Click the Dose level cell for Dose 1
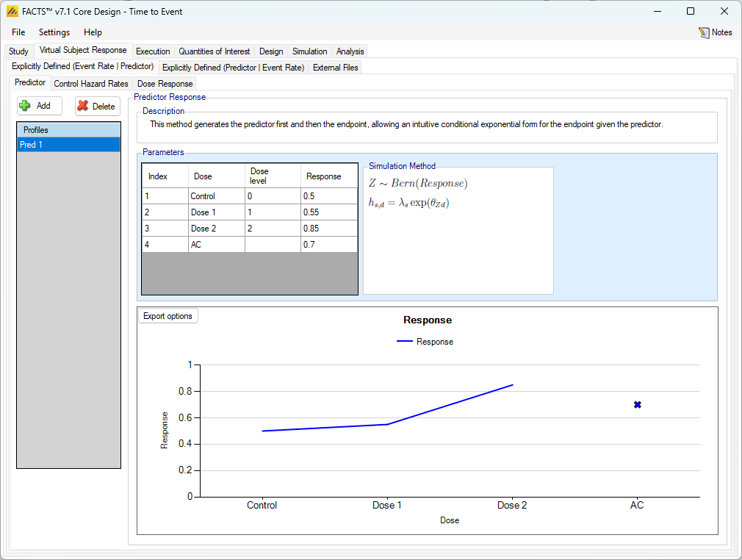 pyautogui.click(x=272, y=212)
